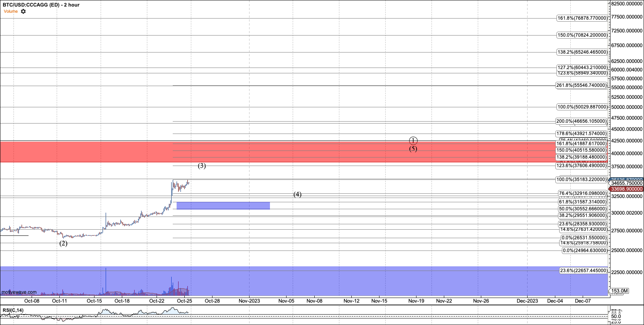Click the Nov-08 date on time axis
Screen dimensions: 644x325
(315, 301)
